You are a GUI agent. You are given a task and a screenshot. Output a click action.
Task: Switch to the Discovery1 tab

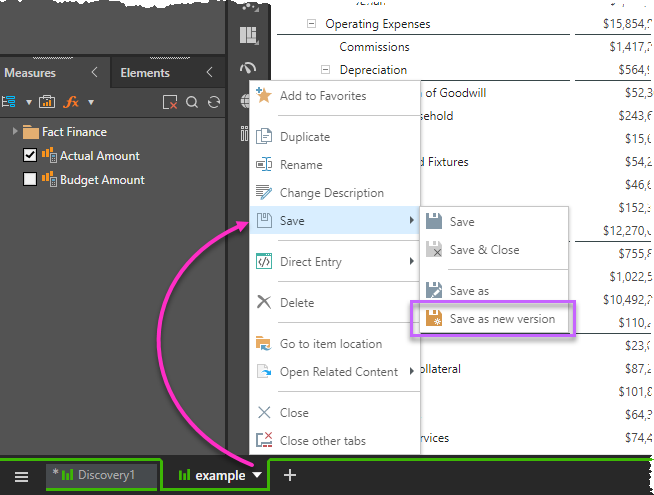pos(100,475)
